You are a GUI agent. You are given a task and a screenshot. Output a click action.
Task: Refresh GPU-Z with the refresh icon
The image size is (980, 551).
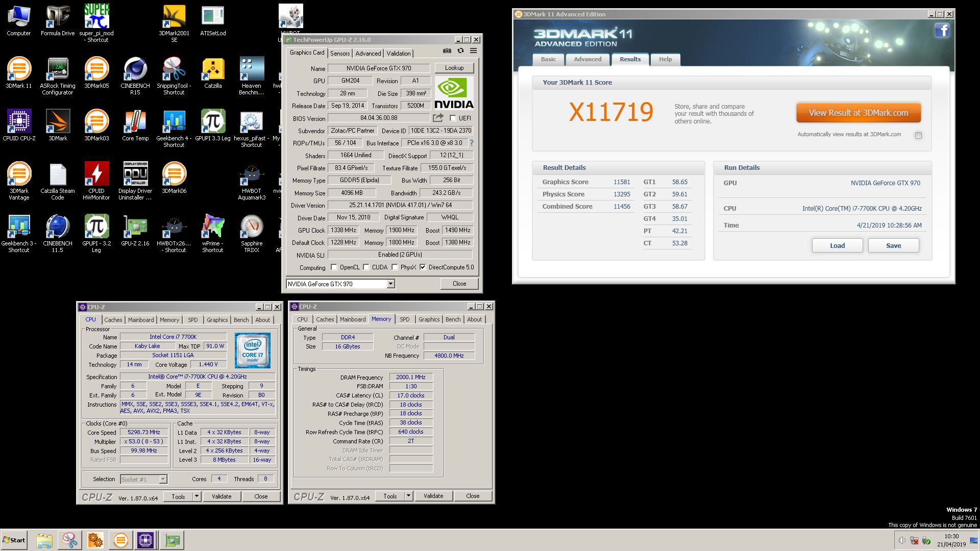(460, 51)
